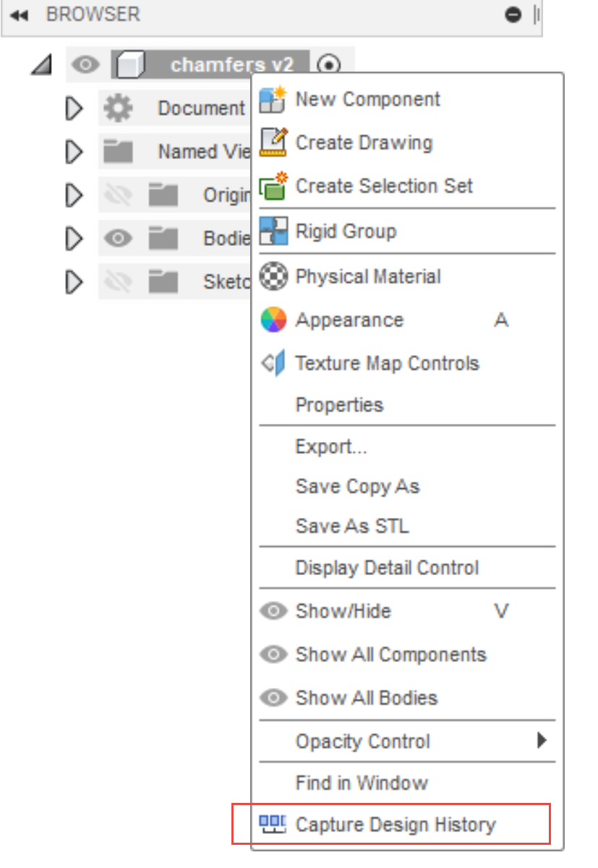
Task: Open the Opacity Control submenu arrow
Action: pos(541,741)
